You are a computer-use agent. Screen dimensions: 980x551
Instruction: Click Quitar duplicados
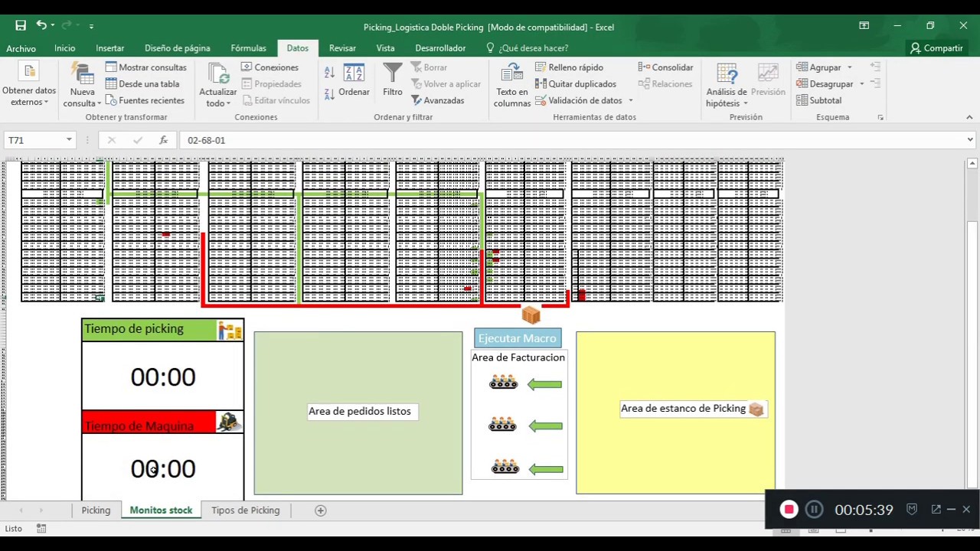coord(576,84)
